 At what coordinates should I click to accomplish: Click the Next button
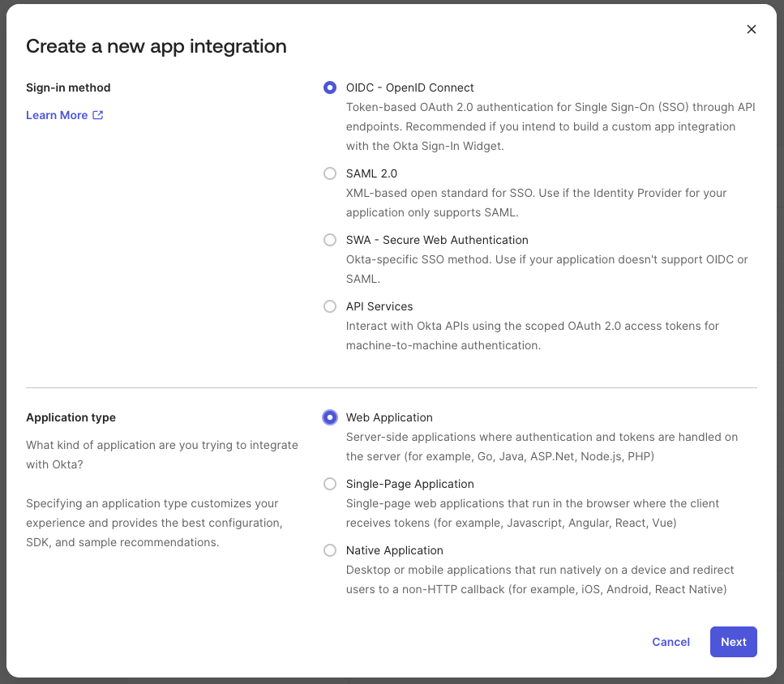click(733, 641)
